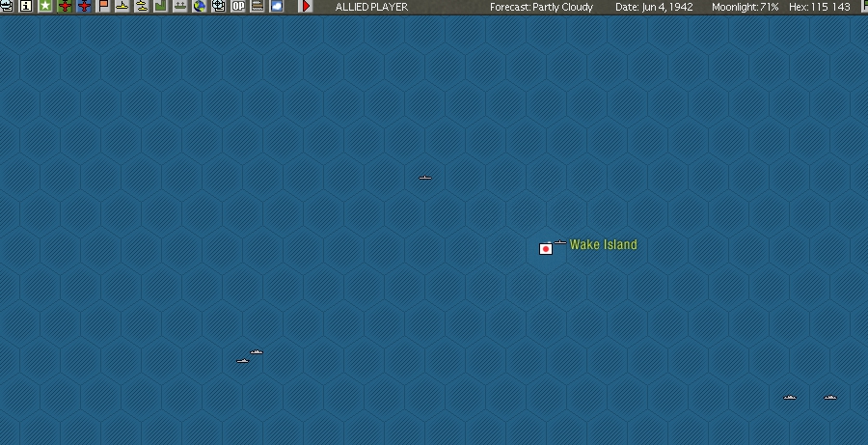The image size is (868, 445).
Task: Select the ship beside the Wake Island flag
Action: click(560, 242)
